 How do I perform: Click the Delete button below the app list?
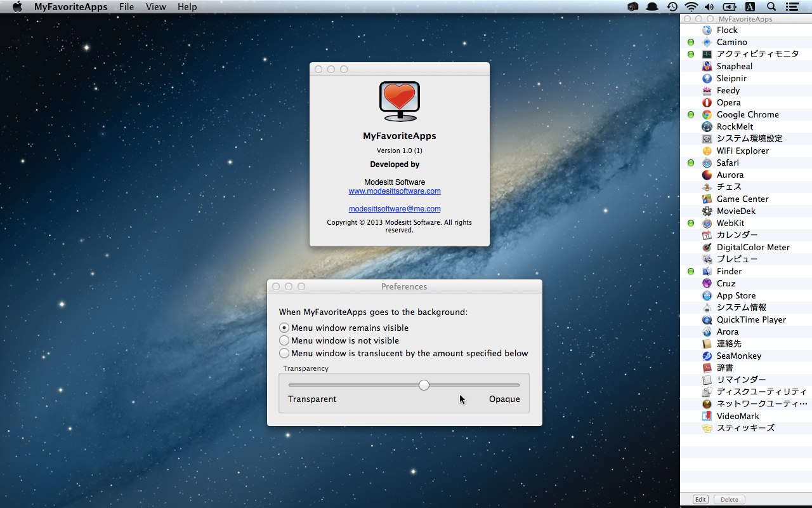coord(730,500)
